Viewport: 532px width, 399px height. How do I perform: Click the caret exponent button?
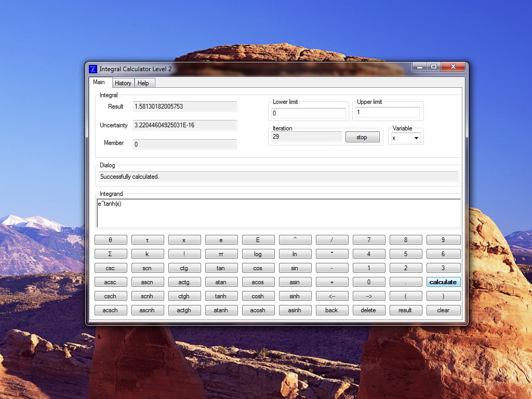[x=295, y=240]
